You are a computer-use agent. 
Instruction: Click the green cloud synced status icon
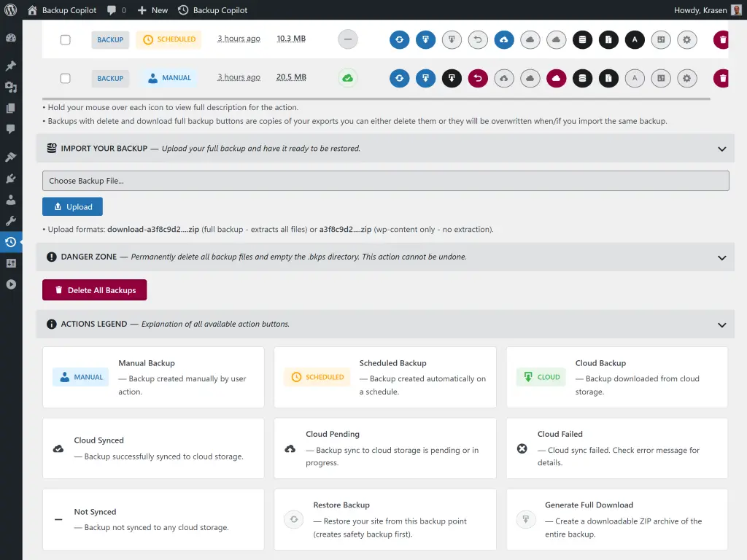click(348, 78)
